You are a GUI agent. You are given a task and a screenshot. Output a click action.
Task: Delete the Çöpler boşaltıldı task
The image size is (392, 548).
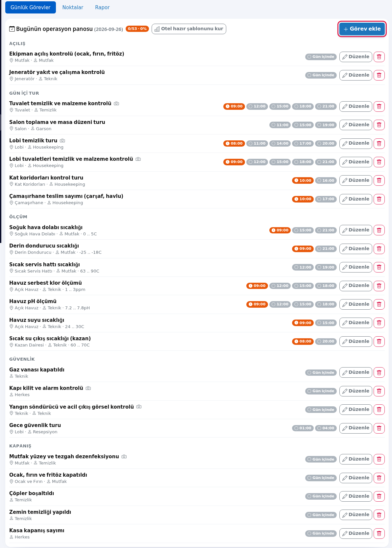[379, 496]
